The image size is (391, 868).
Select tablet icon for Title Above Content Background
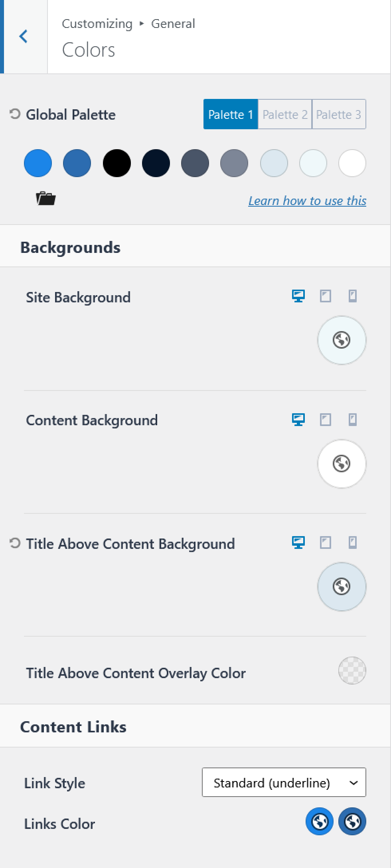point(326,542)
